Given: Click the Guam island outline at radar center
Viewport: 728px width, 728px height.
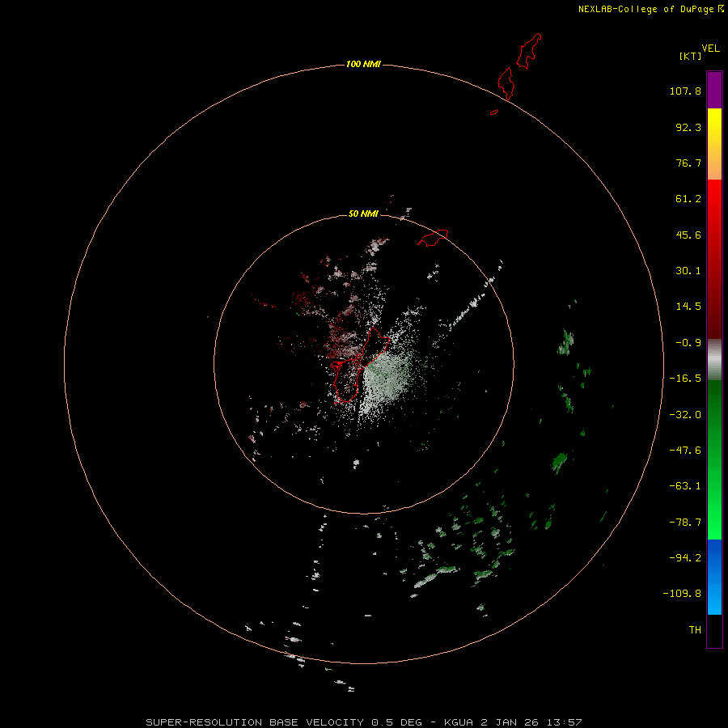Looking at the screenshot, I should coord(360,365).
